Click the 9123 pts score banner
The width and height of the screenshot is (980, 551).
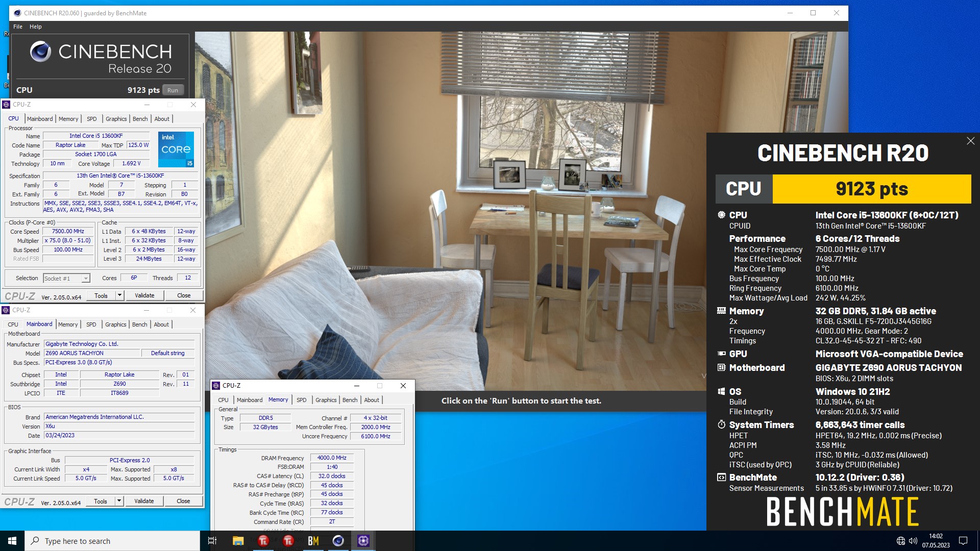pos(872,189)
